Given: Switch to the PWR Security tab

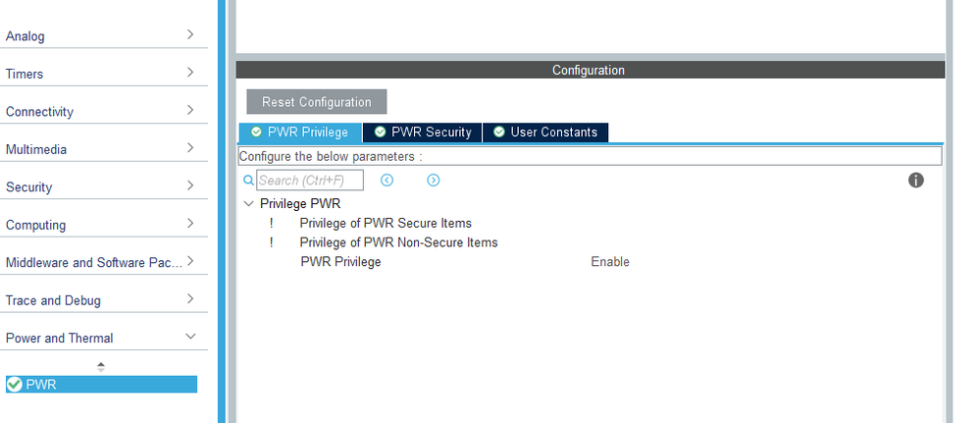Looking at the screenshot, I should (x=422, y=132).
